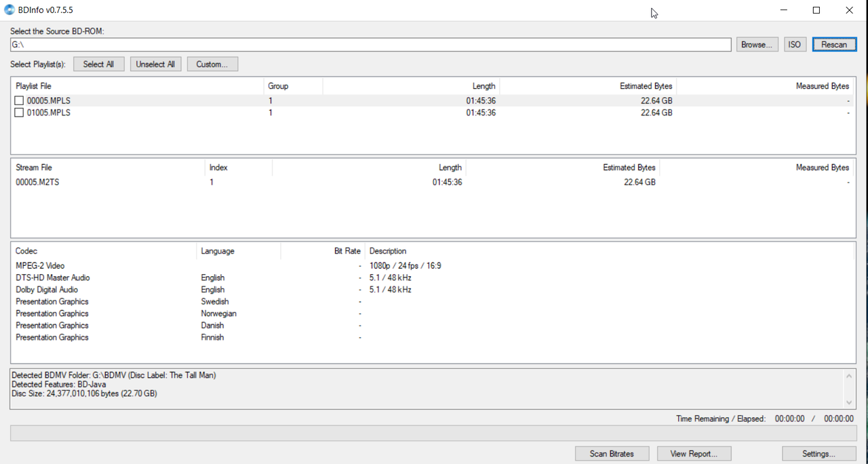Maximize the BDInfo window
868x464 pixels.
pyautogui.click(x=816, y=10)
